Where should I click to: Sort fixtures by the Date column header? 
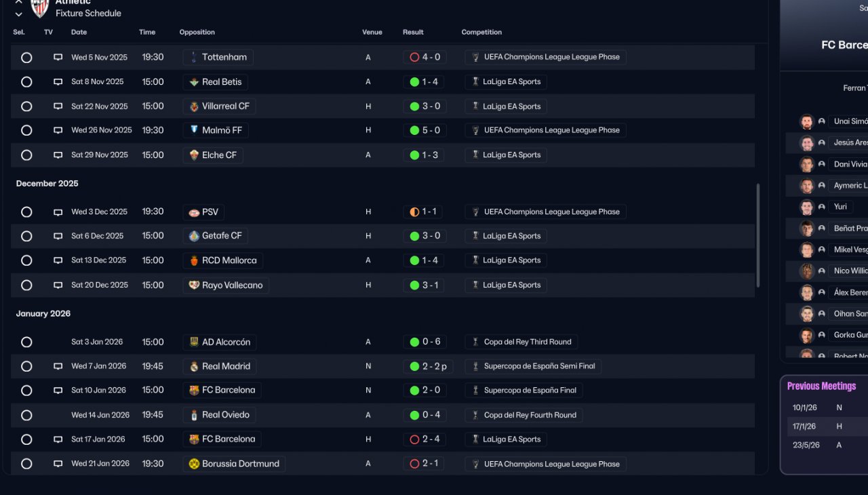click(79, 33)
